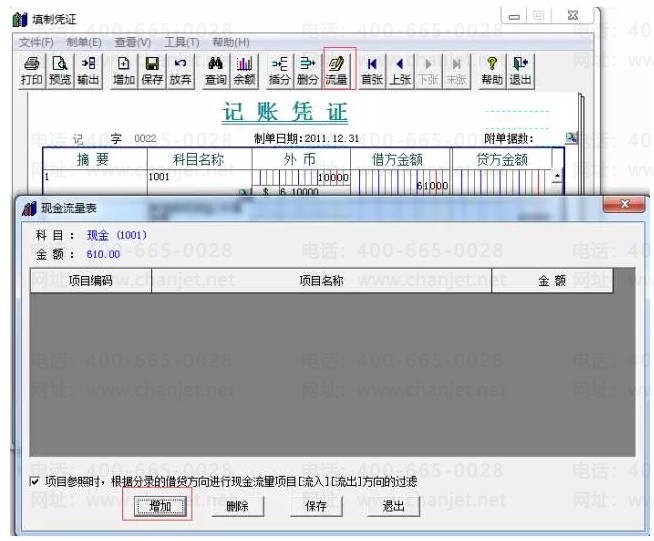Minimize the 填制凭证 window
This screenshot has height=541, width=654.
point(514,16)
